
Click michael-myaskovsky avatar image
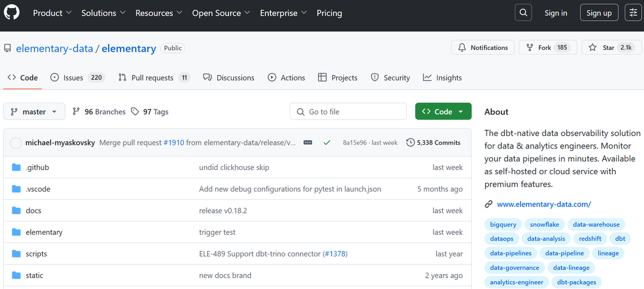point(16,143)
